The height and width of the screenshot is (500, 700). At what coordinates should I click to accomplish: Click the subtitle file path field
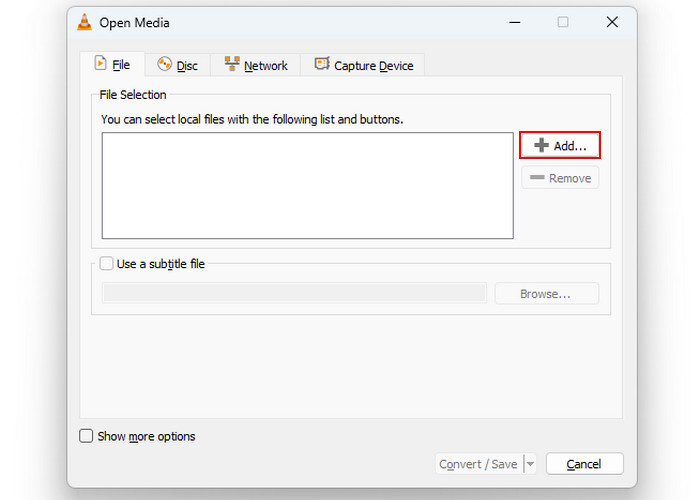[295, 293]
